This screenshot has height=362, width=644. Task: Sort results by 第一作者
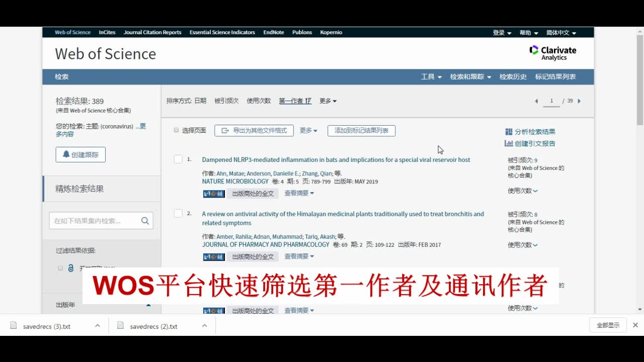[295, 101]
